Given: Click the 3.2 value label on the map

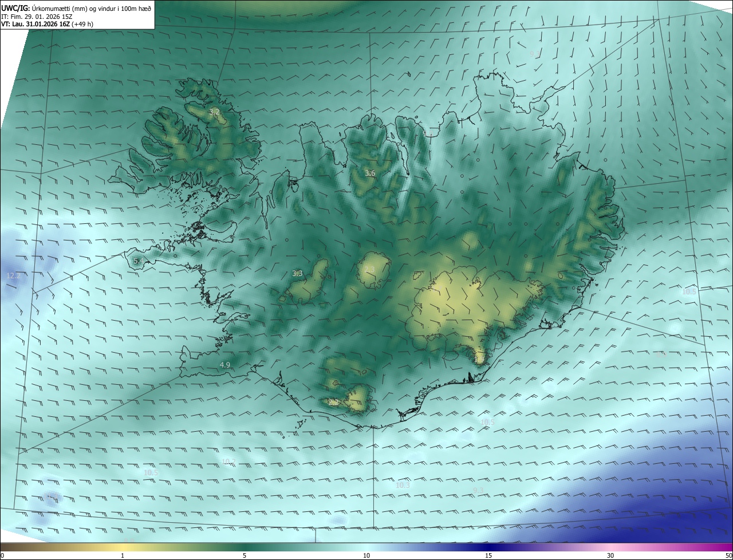Looking at the screenshot, I should [x=215, y=112].
